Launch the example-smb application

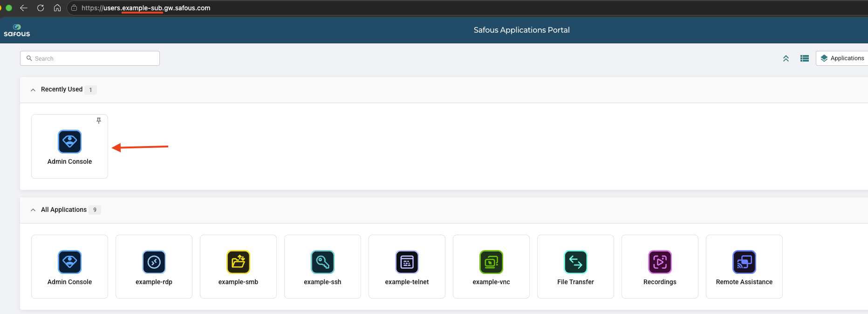(x=238, y=266)
